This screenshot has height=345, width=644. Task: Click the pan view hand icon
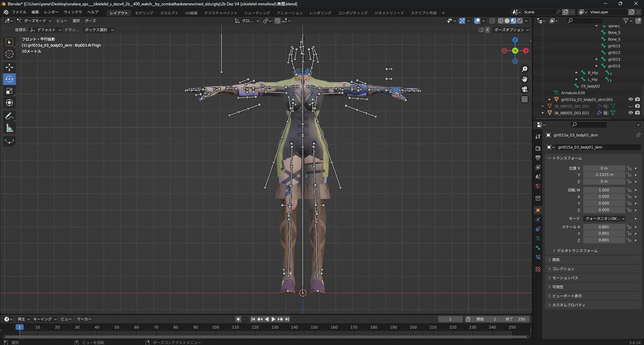[x=525, y=79]
